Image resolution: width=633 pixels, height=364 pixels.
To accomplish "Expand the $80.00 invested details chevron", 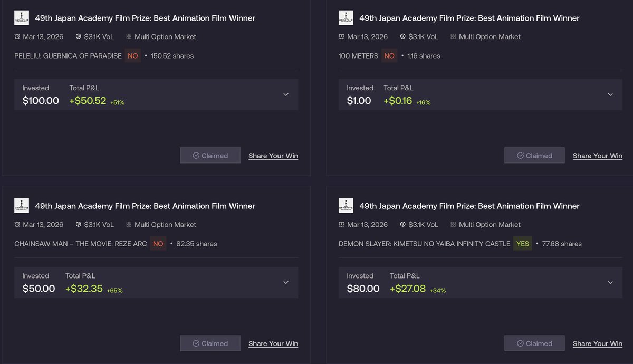I will [610, 283].
